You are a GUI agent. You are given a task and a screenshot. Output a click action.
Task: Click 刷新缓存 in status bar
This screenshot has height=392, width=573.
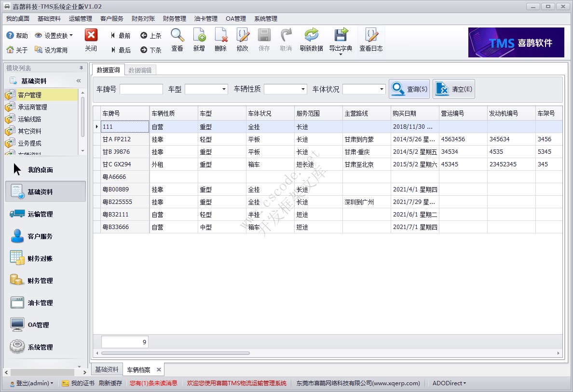110,383
